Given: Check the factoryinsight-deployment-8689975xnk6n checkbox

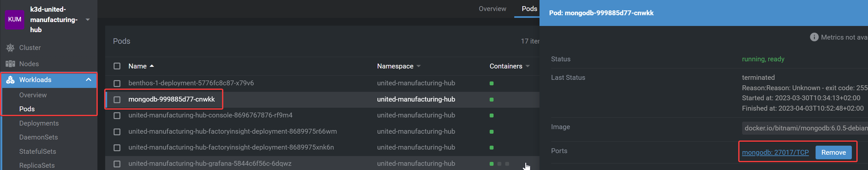Looking at the screenshot, I should (117, 148).
